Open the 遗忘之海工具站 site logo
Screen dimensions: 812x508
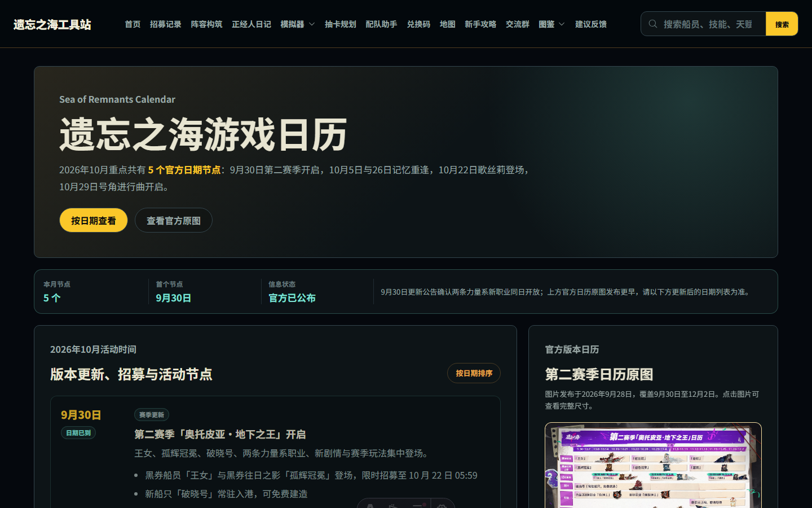tap(52, 24)
